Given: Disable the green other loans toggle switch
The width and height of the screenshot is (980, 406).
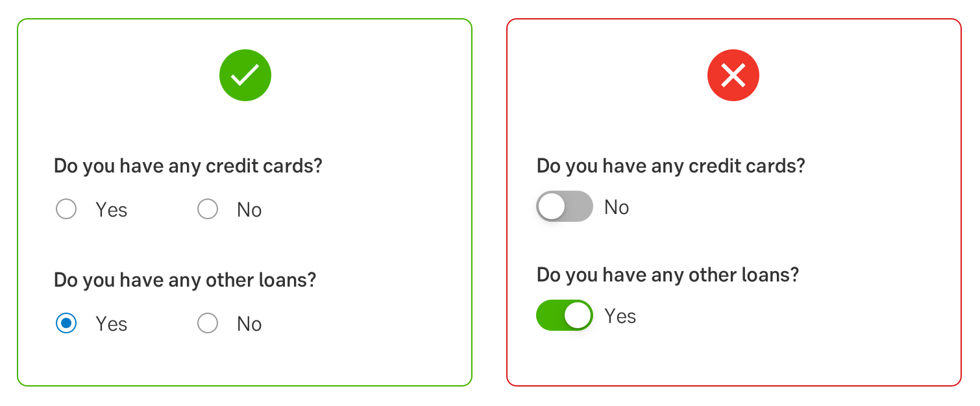Looking at the screenshot, I should [x=564, y=315].
